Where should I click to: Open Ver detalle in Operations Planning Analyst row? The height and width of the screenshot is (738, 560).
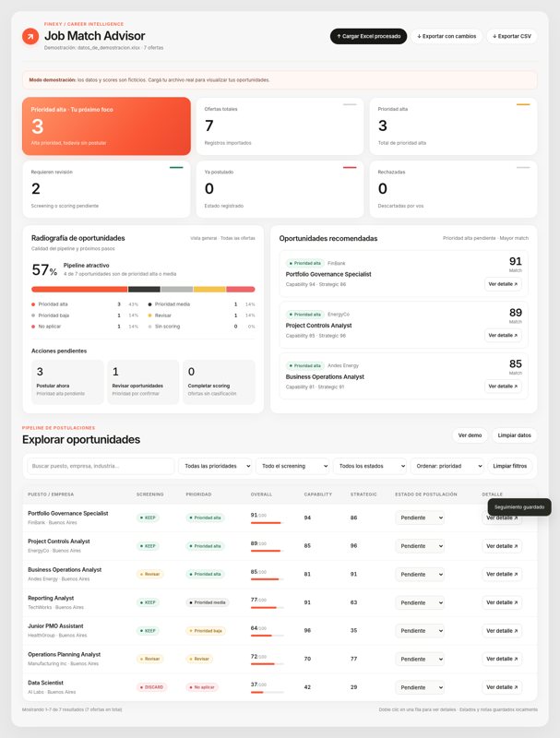coord(502,659)
